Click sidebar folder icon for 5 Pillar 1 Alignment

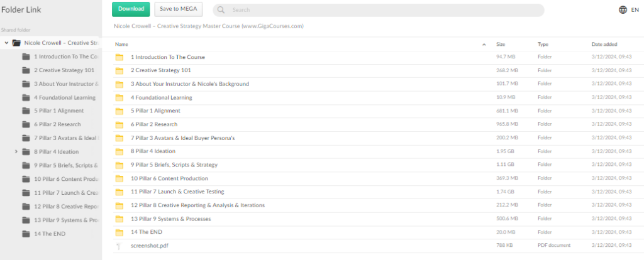(26, 111)
